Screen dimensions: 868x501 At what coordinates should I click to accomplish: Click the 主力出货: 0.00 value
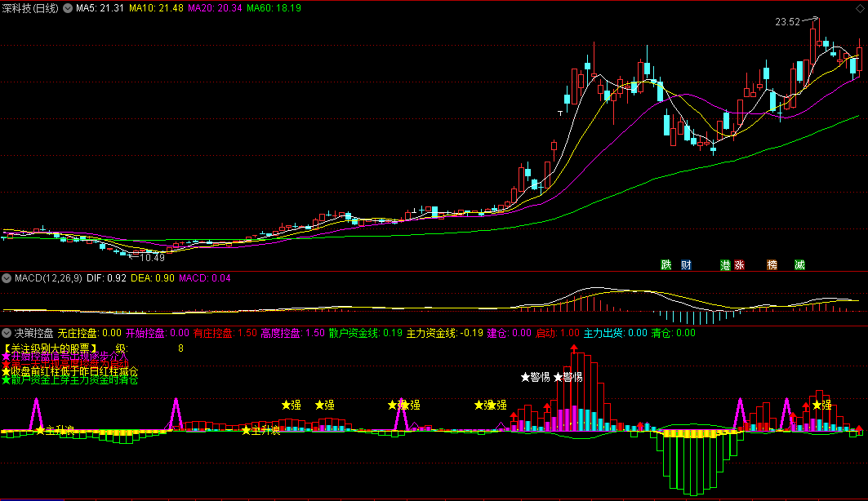pyautogui.click(x=616, y=333)
